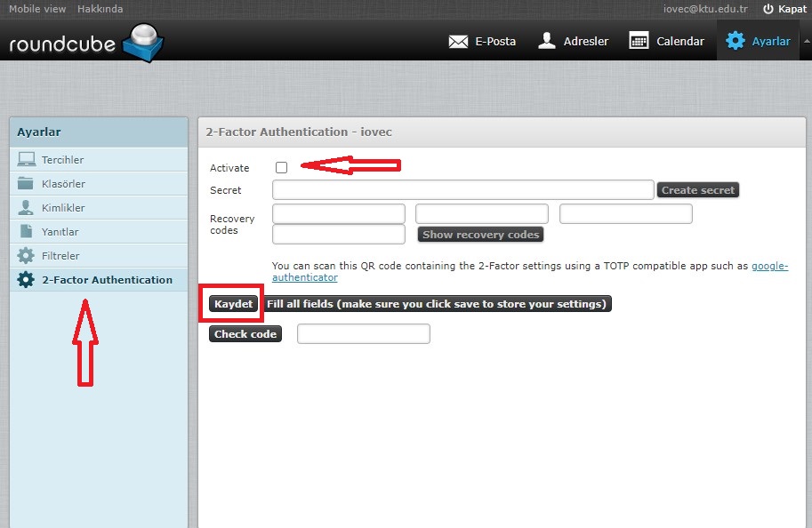The image size is (812, 528).
Task: Save settings with Kaydet button
Action: [233, 304]
